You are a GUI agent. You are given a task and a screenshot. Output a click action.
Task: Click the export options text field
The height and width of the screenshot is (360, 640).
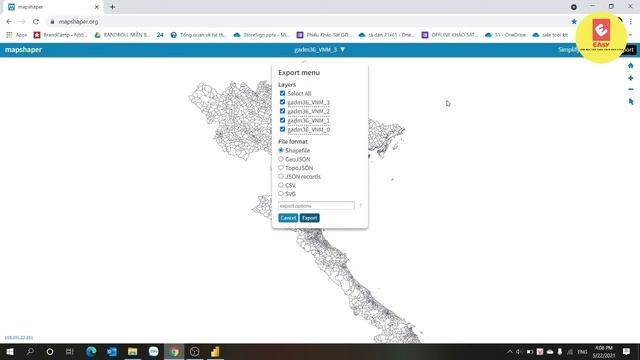point(316,206)
